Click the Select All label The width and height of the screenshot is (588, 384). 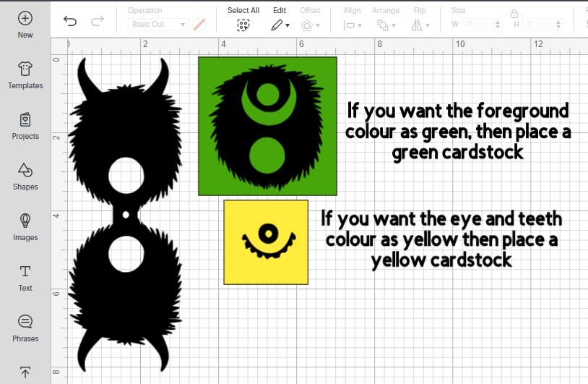(243, 11)
